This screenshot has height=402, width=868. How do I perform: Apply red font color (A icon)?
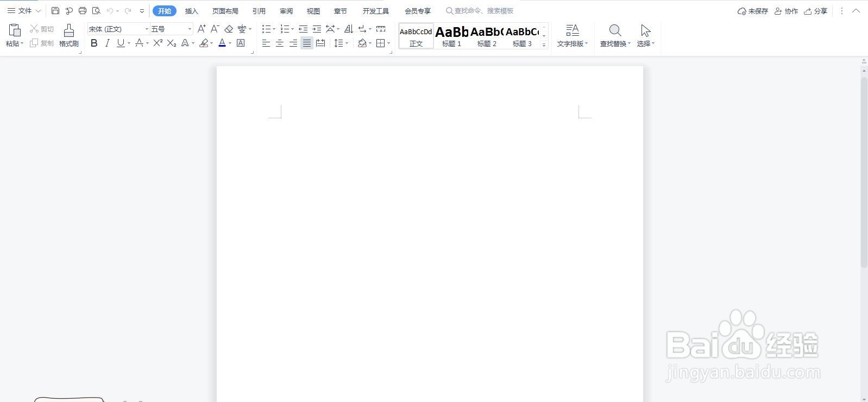(222, 43)
